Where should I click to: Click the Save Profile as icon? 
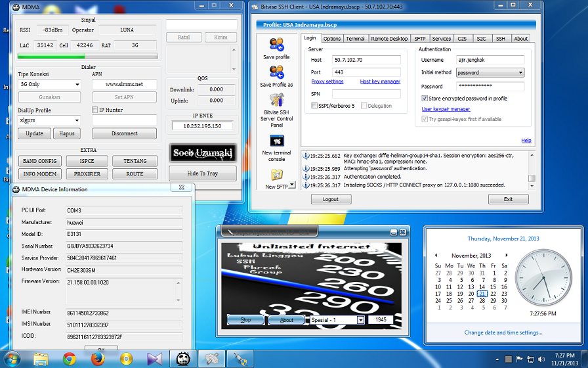(x=277, y=72)
